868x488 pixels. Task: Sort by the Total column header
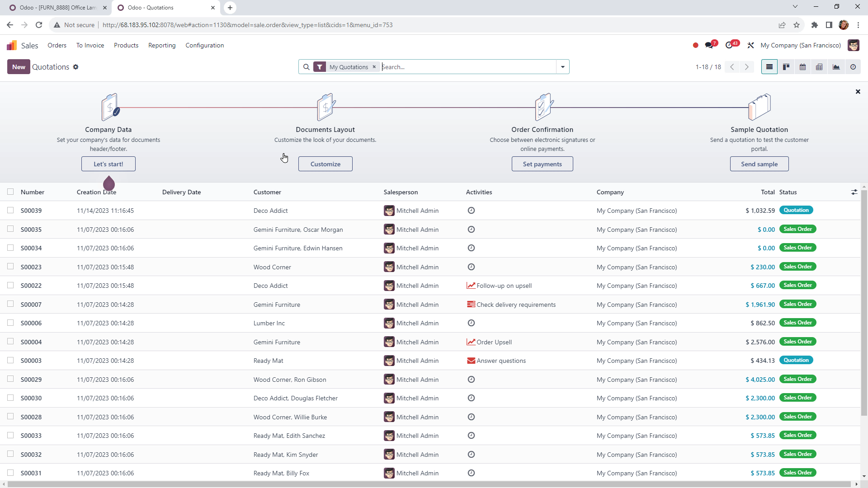click(x=768, y=192)
